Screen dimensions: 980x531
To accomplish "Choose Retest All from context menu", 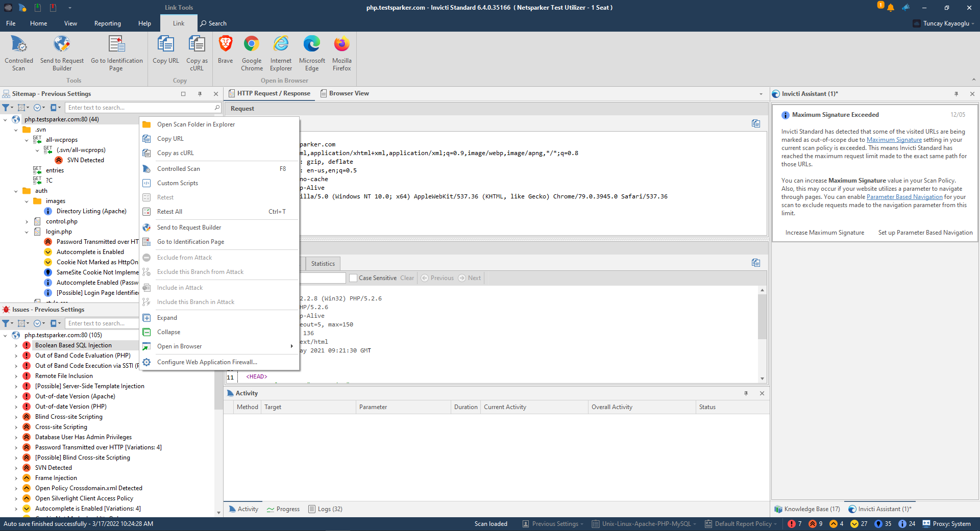I will pos(219,212).
